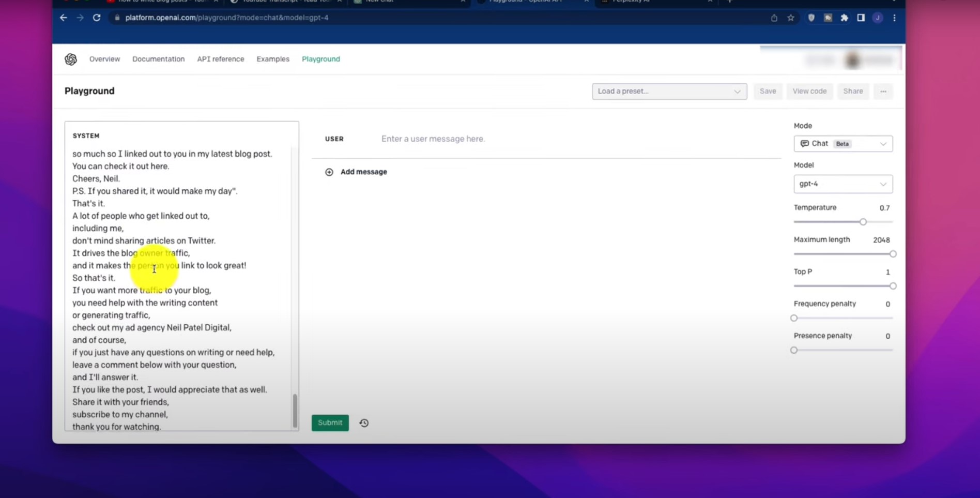Viewport: 980px width, 498px height.
Task: Open the Model dropdown showing gpt-4
Action: (x=843, y=184)
